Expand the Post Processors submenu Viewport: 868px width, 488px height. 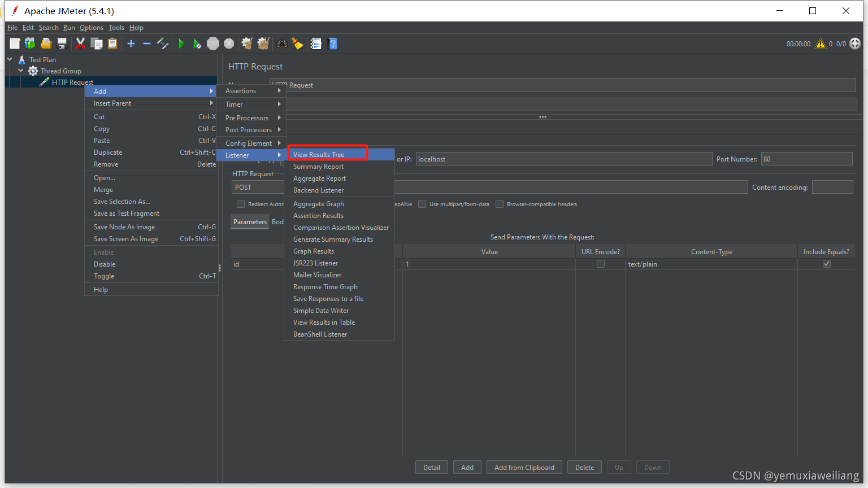pos(251,130)
